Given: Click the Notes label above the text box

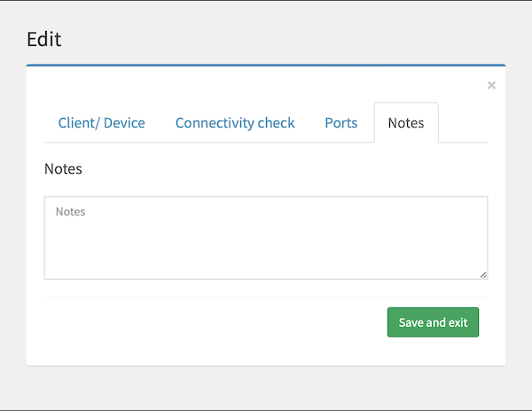Looking at the screenshot, I should (x=63, y=168).
